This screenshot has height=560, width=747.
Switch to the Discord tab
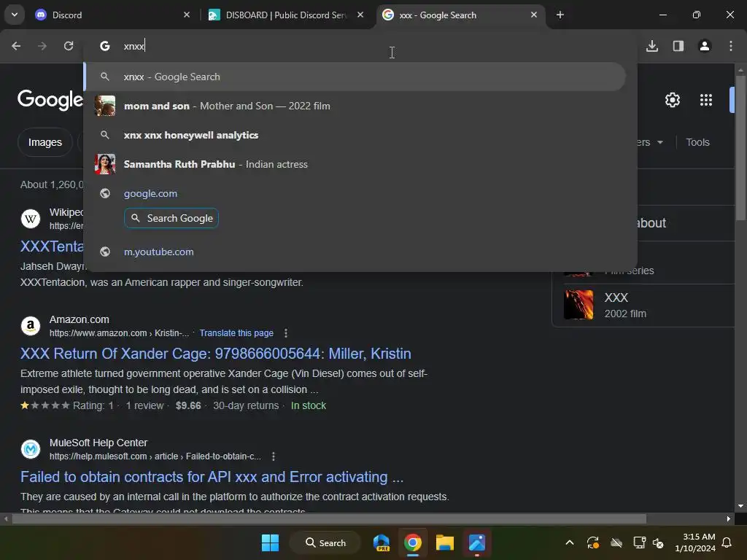[113, 15]
